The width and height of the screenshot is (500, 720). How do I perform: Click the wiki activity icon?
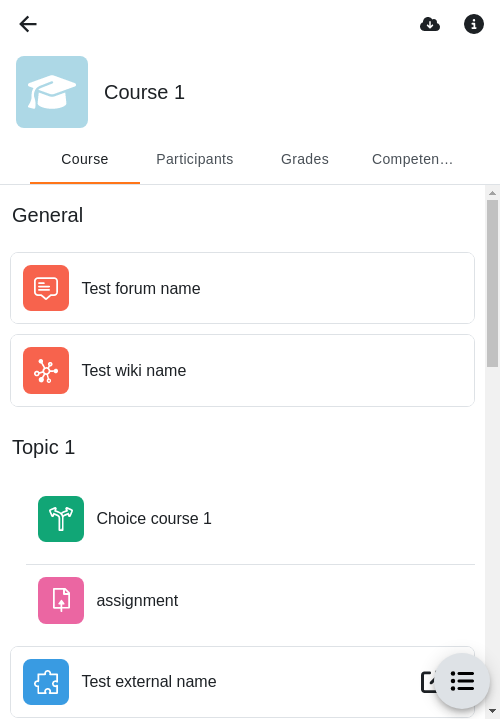click(46, 370)
